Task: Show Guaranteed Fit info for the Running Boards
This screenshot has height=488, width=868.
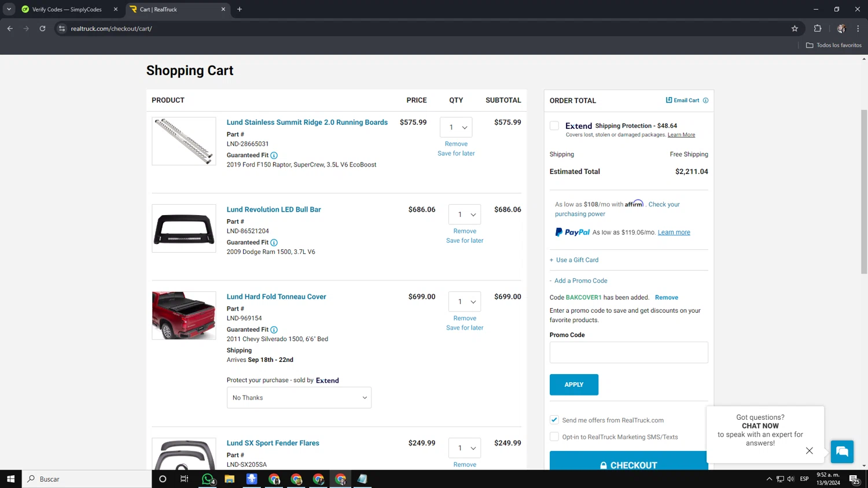Action: click(x=274, y=156)
